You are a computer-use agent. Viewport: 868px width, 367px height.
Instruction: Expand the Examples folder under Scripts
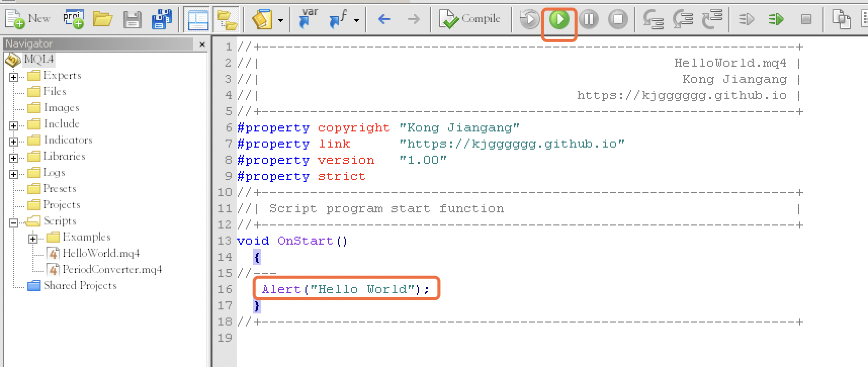coord(33,239)
